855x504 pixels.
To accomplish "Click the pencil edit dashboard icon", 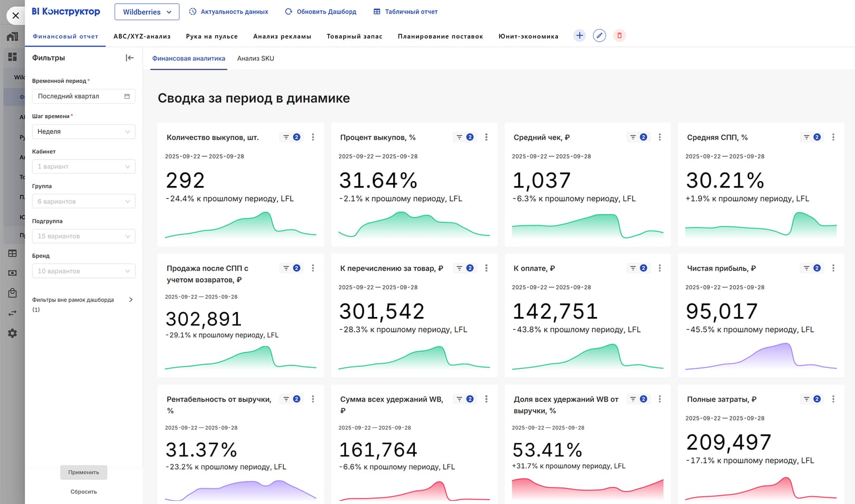I will pyautogui.click(x=599, y=35).
